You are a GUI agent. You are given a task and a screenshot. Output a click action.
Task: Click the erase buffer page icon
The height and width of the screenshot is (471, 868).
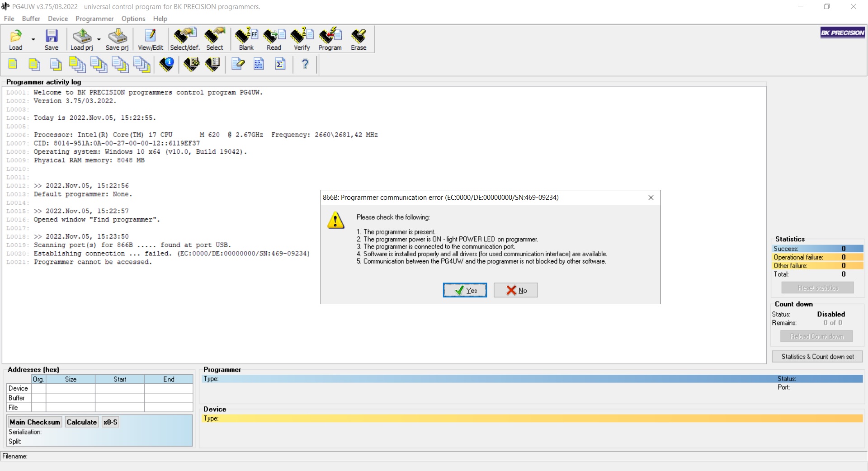238,64
